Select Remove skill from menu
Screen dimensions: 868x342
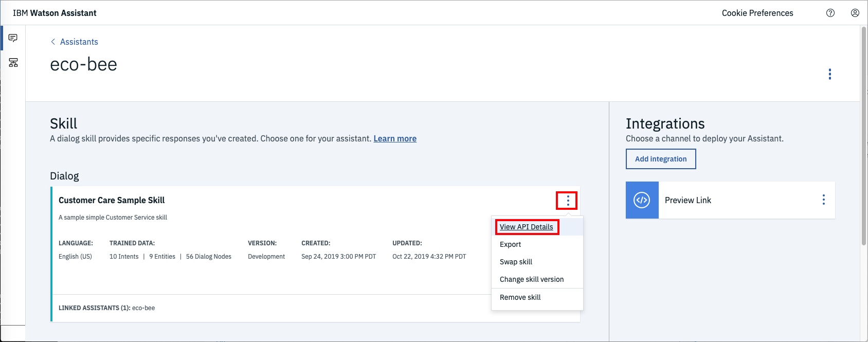[x=520, y=297]
